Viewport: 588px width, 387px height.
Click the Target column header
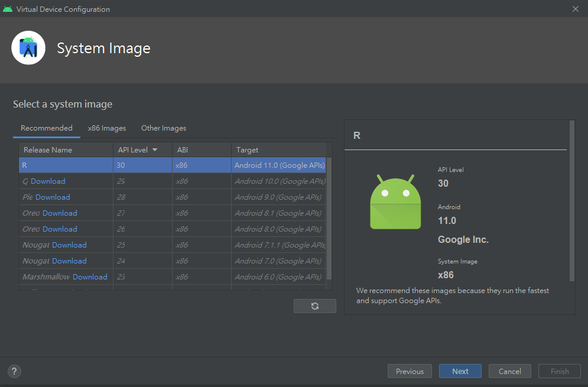(278, 149)
